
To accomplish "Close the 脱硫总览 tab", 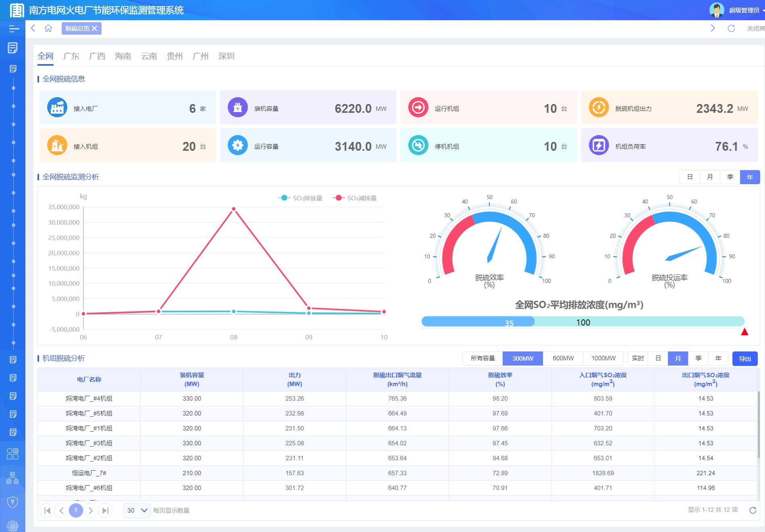I will (x=95, y=29).
